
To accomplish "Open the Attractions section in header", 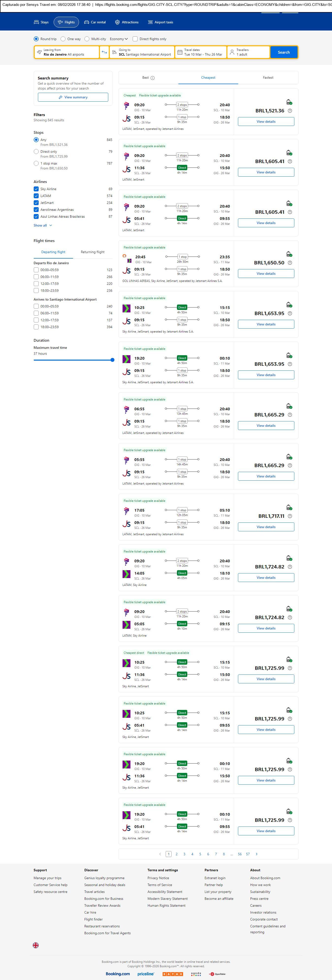I will tap(127, 22).
